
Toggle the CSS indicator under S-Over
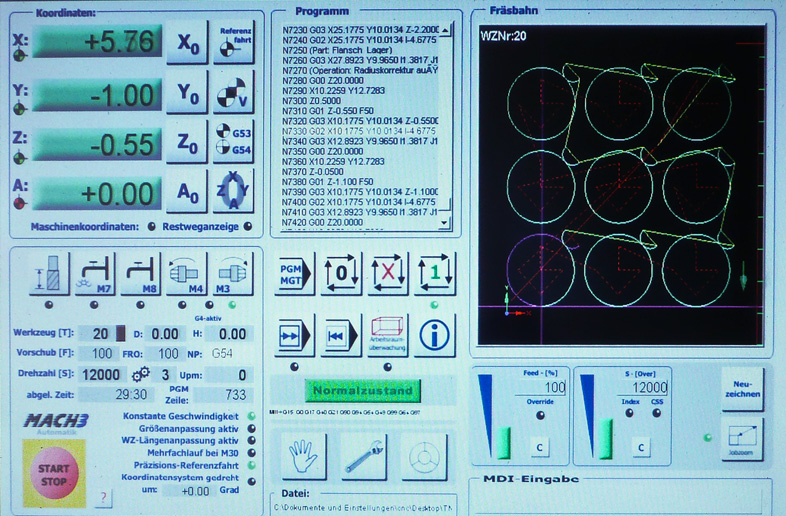click(x=656, y=413)
